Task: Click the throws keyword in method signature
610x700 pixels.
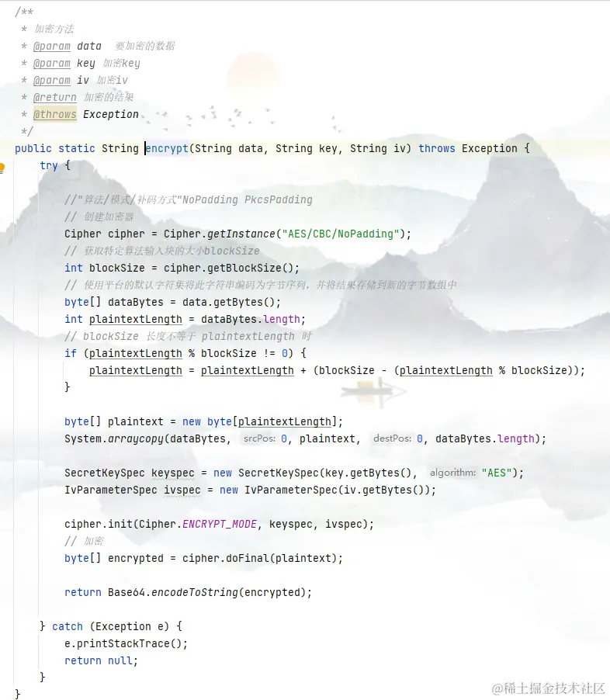Action: (x=437, y=149)
